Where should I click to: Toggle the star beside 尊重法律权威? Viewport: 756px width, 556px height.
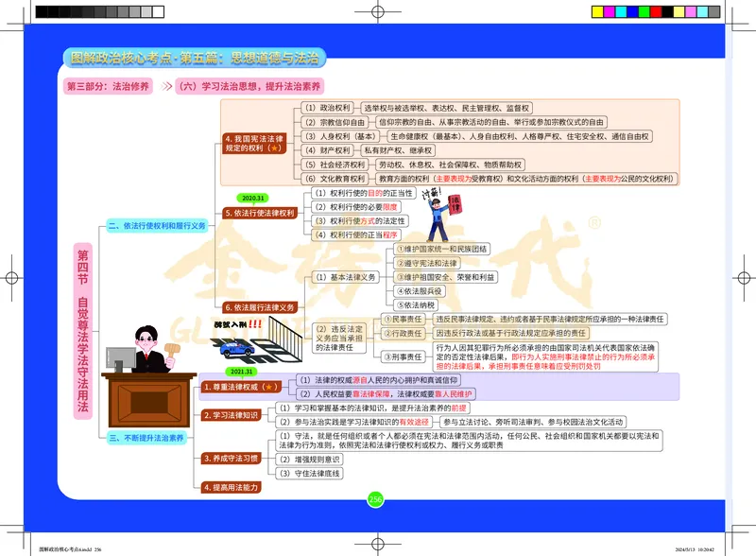pos(270,385)
